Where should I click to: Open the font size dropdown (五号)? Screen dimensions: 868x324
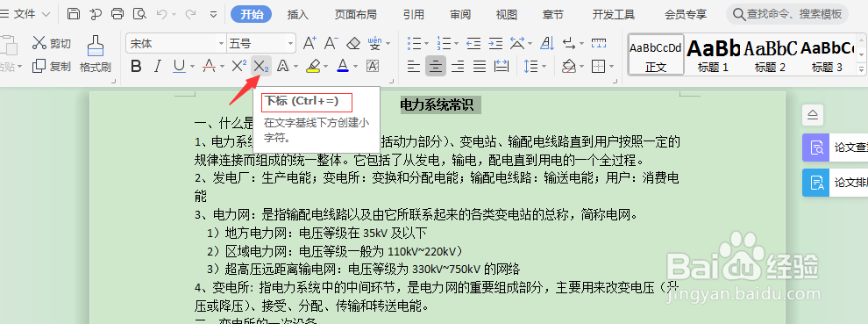pos(291,43)
